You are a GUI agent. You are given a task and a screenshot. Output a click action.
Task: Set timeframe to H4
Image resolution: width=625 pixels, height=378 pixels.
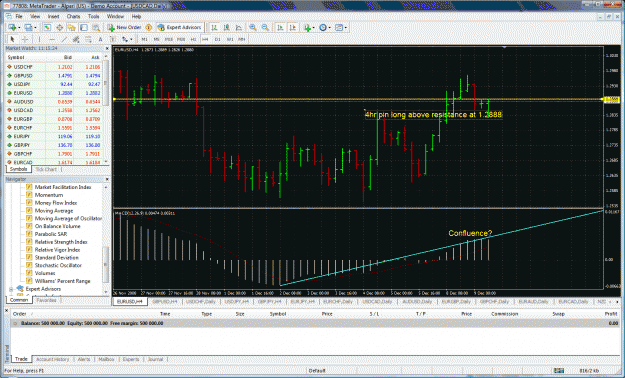205,39
